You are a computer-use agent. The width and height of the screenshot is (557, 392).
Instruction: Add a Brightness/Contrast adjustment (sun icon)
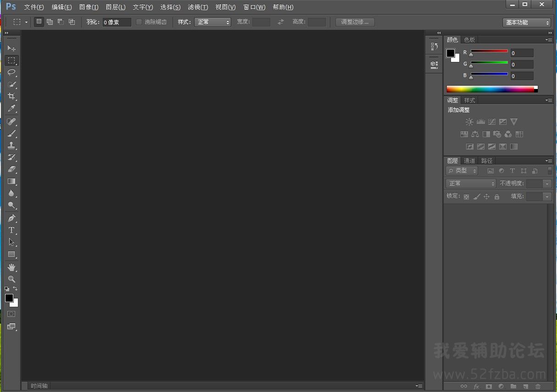click(x=469, y=122)
